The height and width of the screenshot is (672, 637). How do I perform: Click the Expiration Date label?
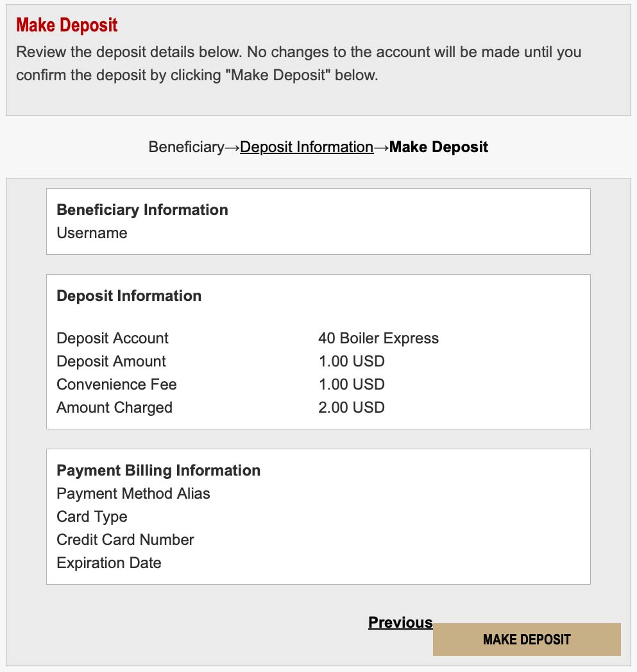[x=108, y=563]
